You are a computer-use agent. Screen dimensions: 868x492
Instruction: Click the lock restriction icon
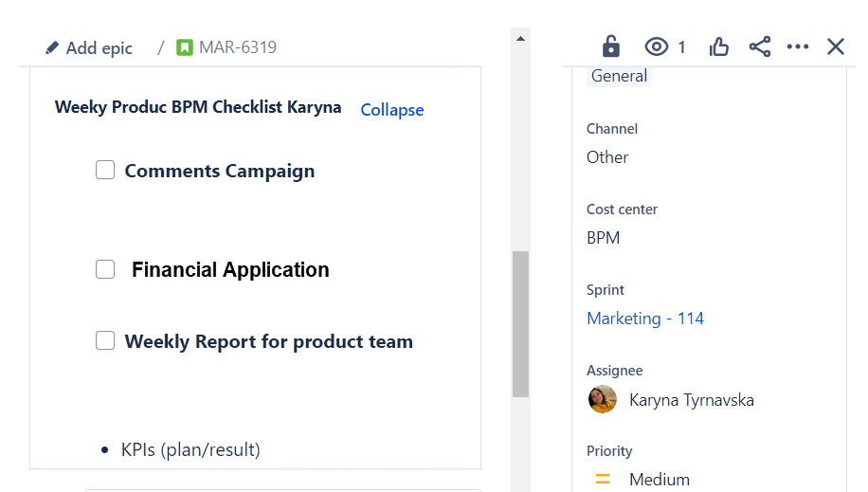tap(610, 46)
